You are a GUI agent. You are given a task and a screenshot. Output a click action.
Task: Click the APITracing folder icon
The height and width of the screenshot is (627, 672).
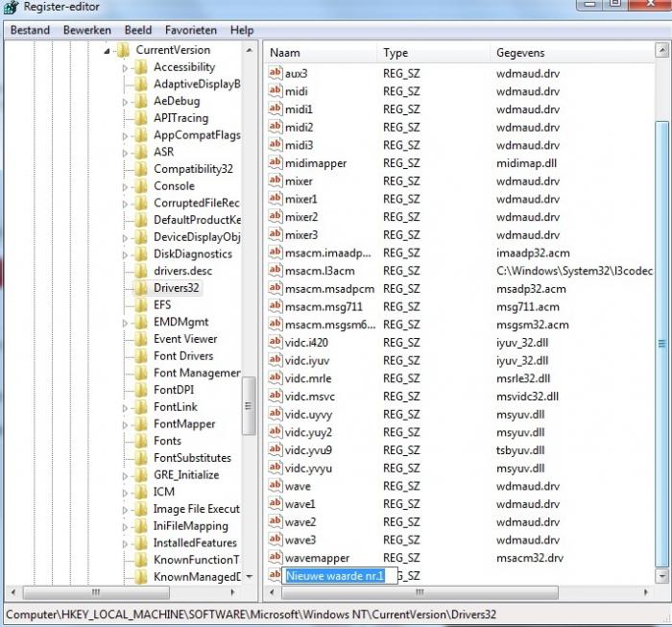[x=140, y=118]
